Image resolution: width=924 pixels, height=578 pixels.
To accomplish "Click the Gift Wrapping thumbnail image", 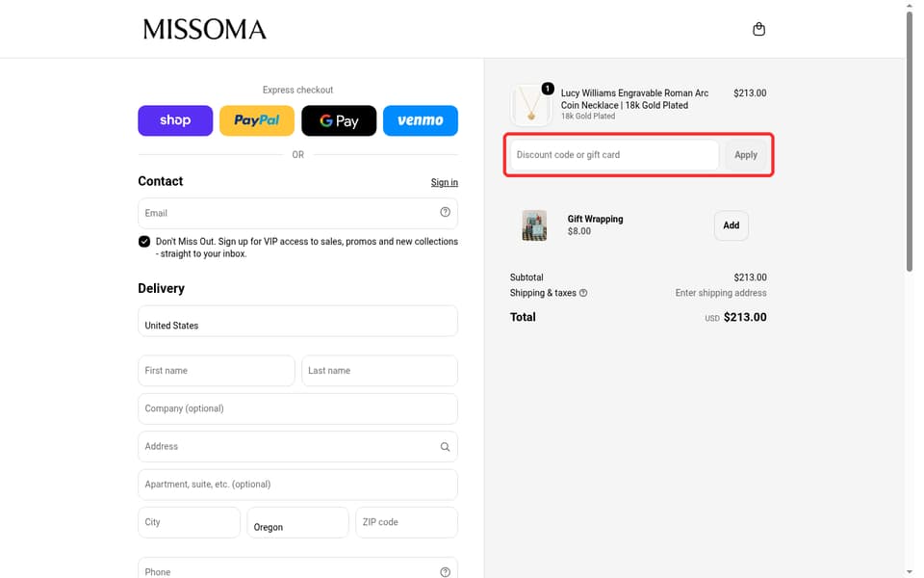I will pyautogui.click(x=534, y=225).
